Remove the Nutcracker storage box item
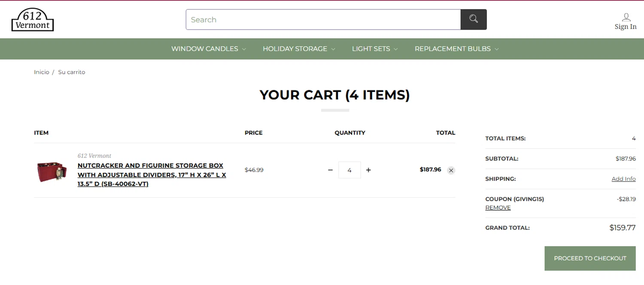This screenshot has width=644, height=285. 451,170
